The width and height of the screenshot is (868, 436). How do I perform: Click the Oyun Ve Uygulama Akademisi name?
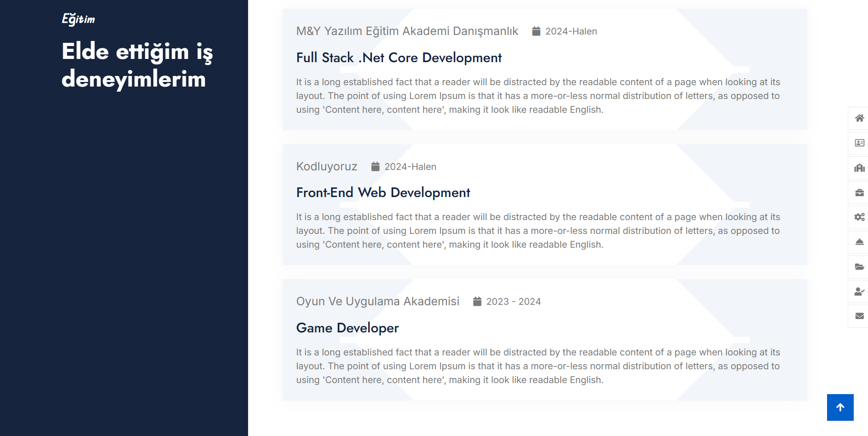(x=377, y=302)
